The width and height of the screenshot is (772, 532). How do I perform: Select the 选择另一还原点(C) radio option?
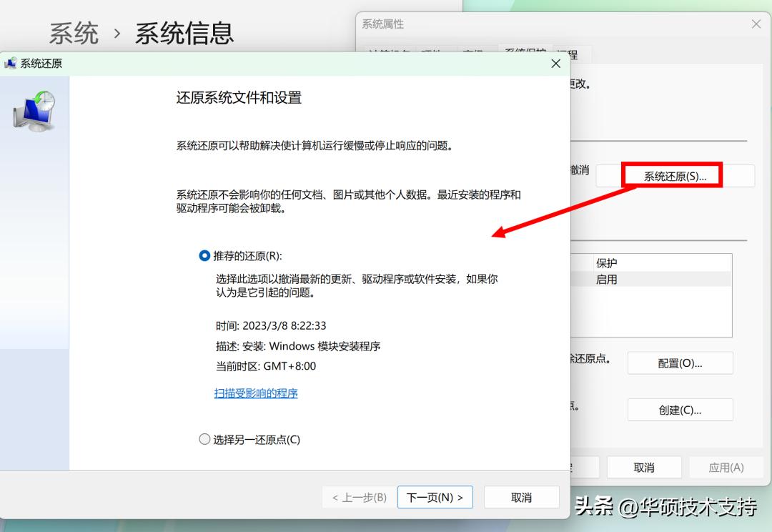tap(204, 439)
